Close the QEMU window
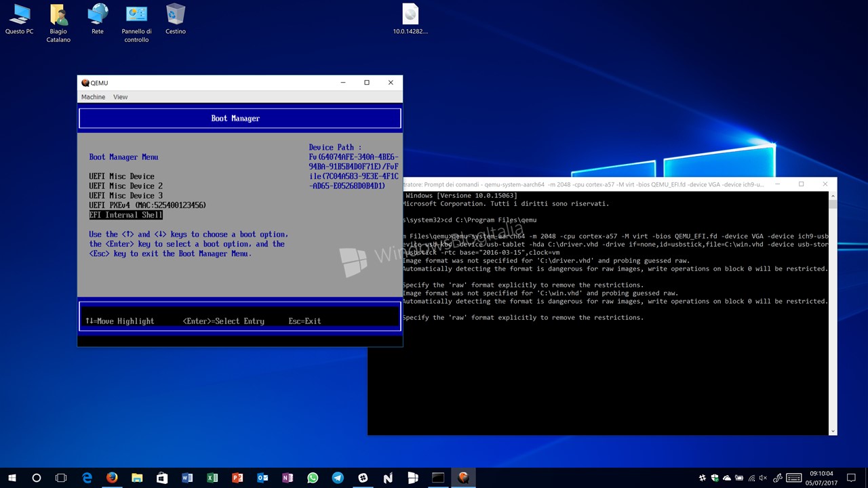The width and height of the screenshot is (868, 488). 391,83
